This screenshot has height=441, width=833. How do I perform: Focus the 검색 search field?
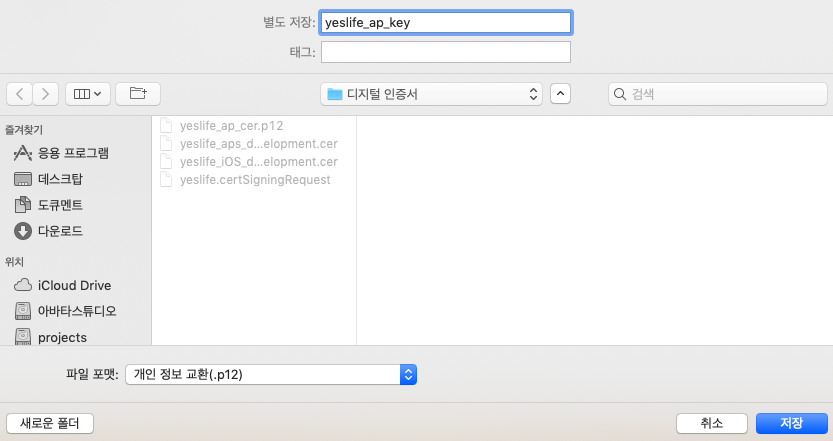click(718, 94)
